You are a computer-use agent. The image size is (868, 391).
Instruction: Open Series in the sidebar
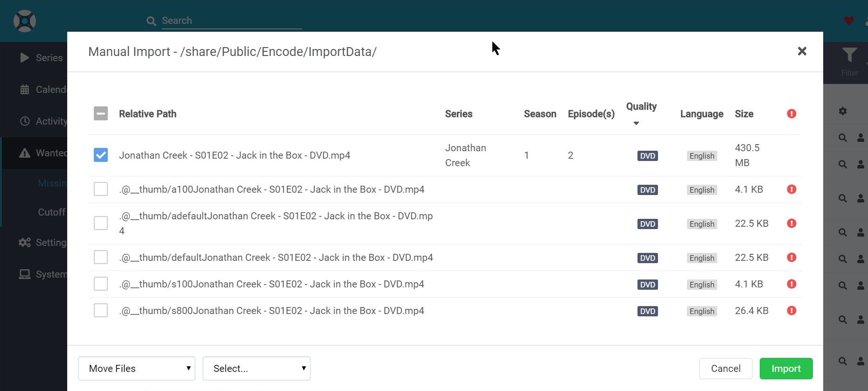(x=49, y=58)
